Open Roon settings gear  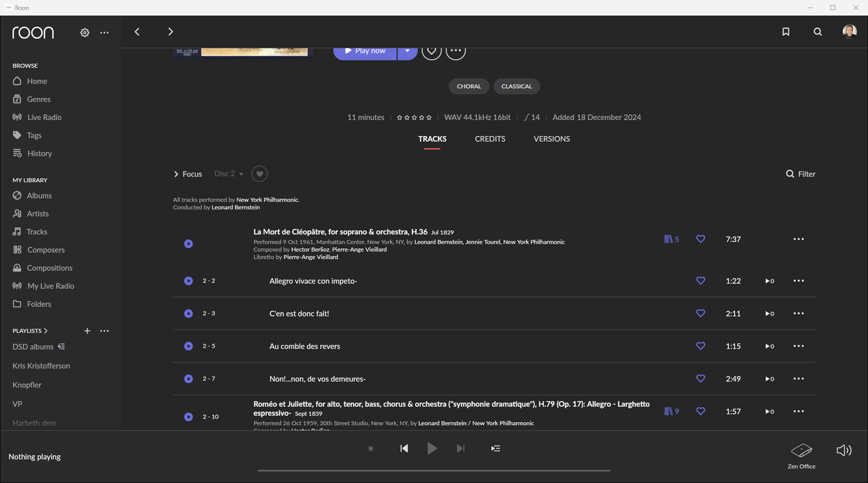(x=85, y=33)
